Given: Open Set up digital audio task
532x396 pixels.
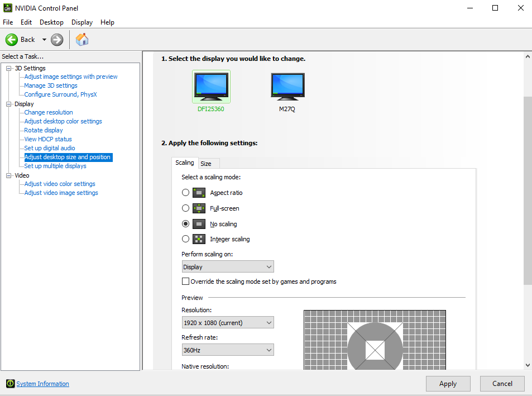Looking at the screenshot, I should click(x=50, y=148).
